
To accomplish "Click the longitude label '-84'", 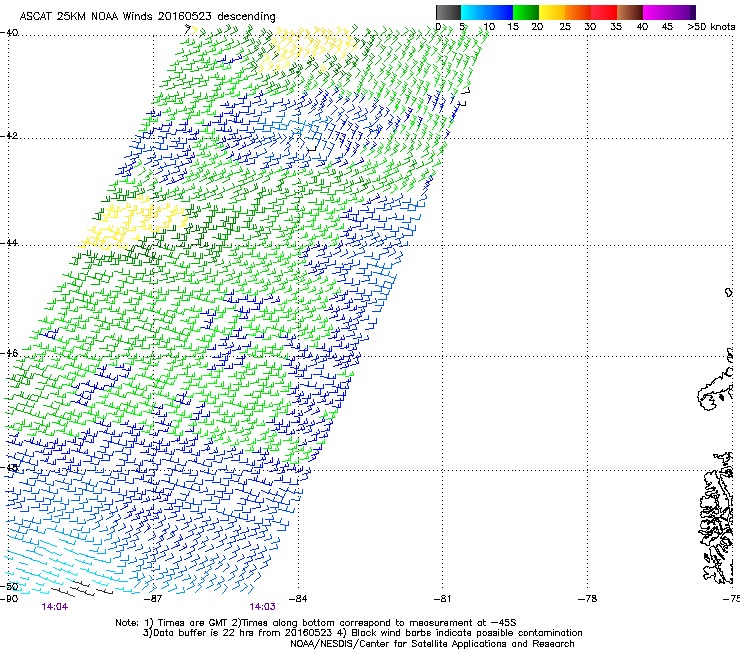I will click(298, 599).
